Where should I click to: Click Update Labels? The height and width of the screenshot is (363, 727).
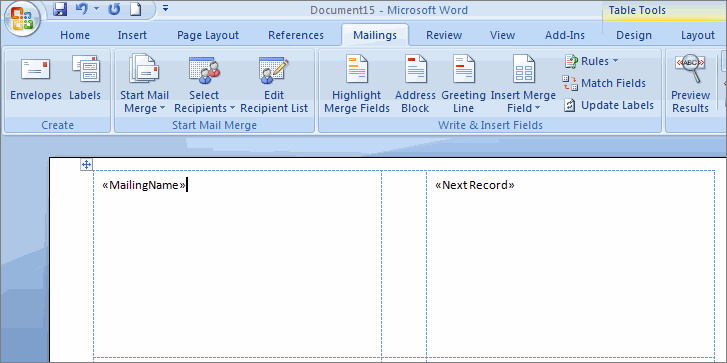click(608, 106)
